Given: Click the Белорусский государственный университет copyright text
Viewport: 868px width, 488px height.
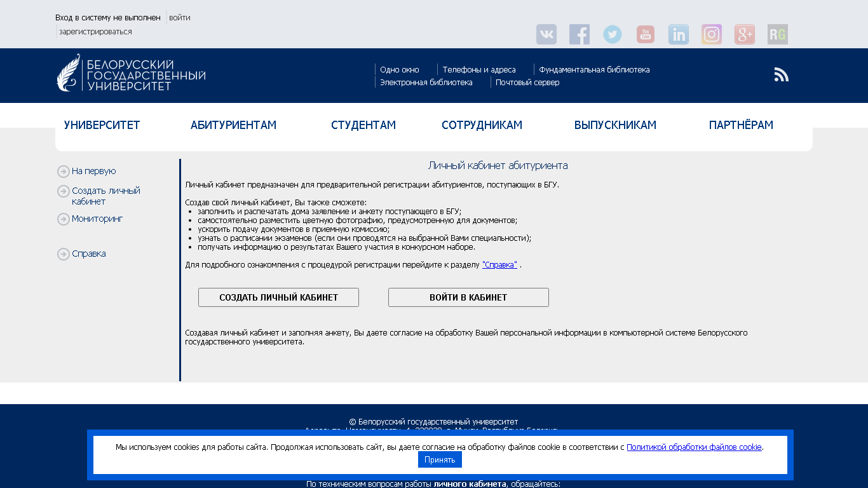Looking at the screenshot, I should point(434,422).
